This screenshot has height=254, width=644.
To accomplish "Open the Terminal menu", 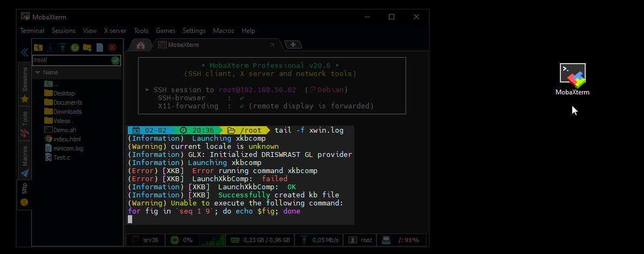I will (32, 31).
